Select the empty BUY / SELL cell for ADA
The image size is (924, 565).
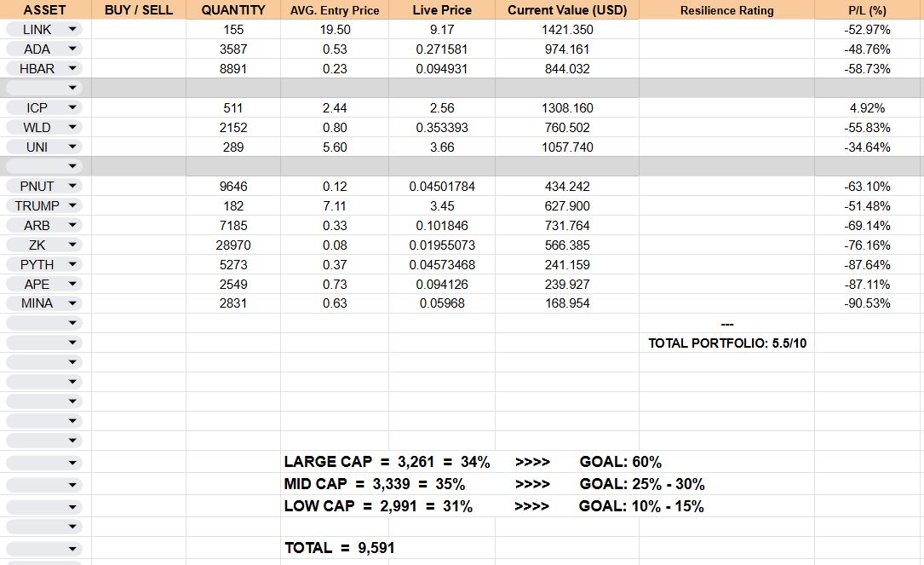point(139,49)
